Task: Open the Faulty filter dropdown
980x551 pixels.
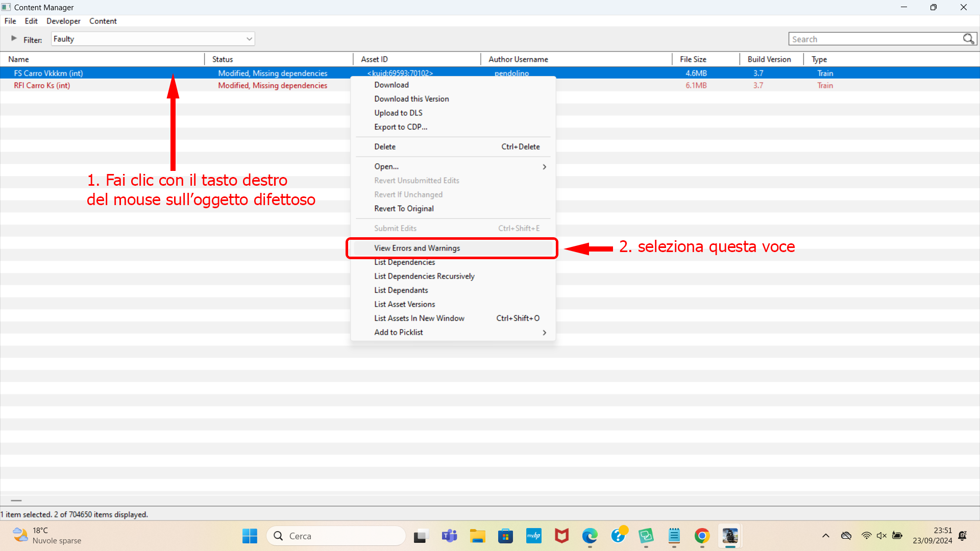Action: pos(153,39)
